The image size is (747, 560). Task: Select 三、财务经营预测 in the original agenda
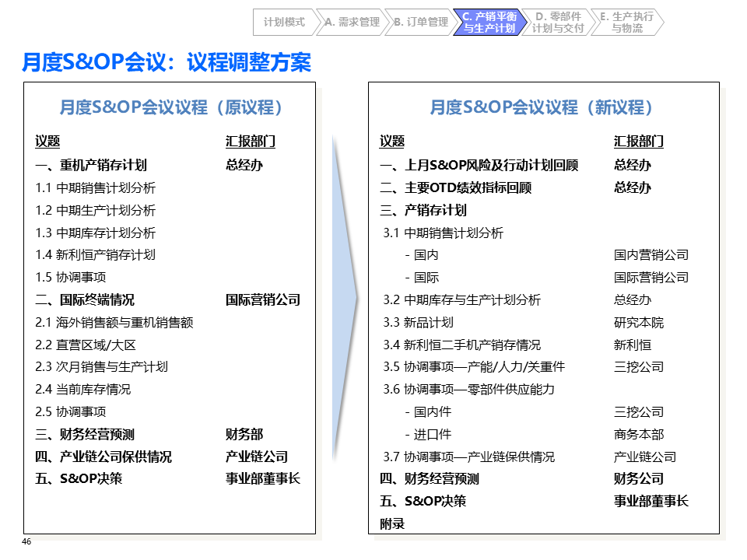tap(85, 434)
